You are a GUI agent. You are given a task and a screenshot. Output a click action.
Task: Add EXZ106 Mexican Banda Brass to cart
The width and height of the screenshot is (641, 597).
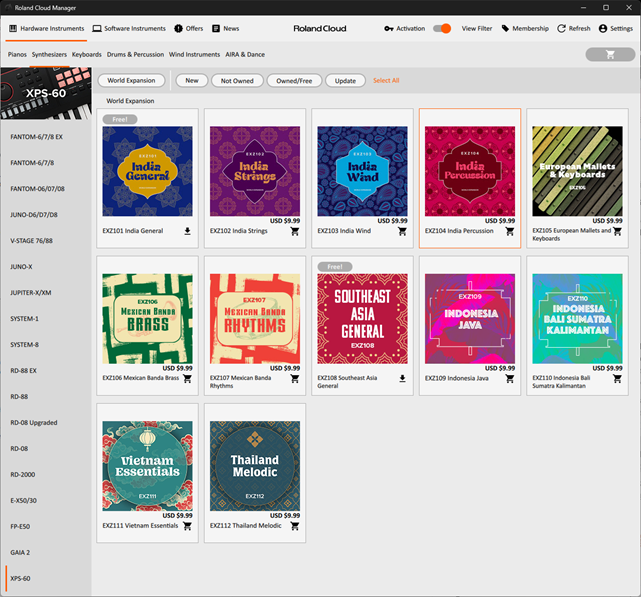[x=187, y=378]
